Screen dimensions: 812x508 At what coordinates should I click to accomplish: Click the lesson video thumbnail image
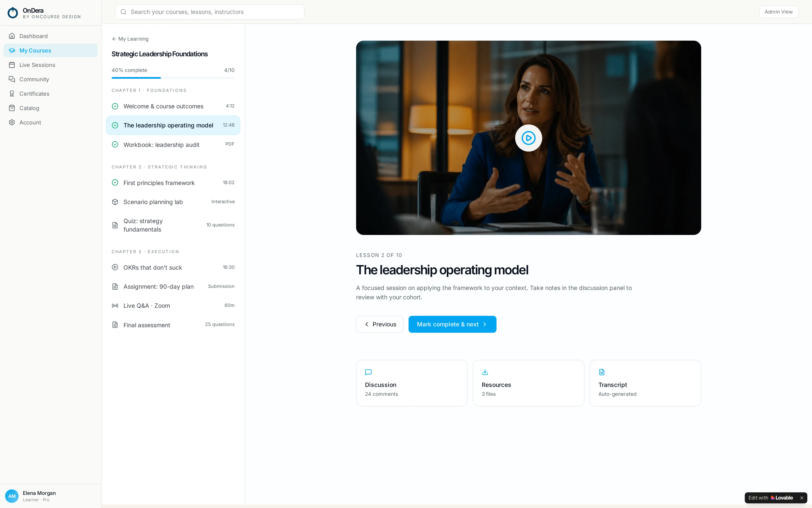[x=528, y=138]
